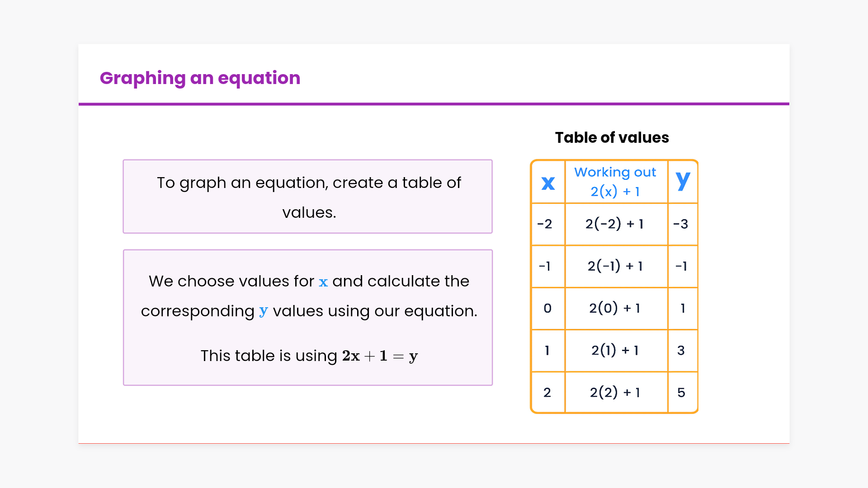The image size is (868, 488).
Task: Click the 'To graph an equation' text box
Action: point(308,197)
